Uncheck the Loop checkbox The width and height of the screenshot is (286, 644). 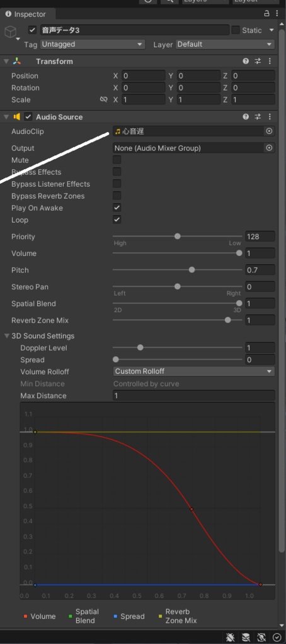pyautogui.click(x=117, y=219)
